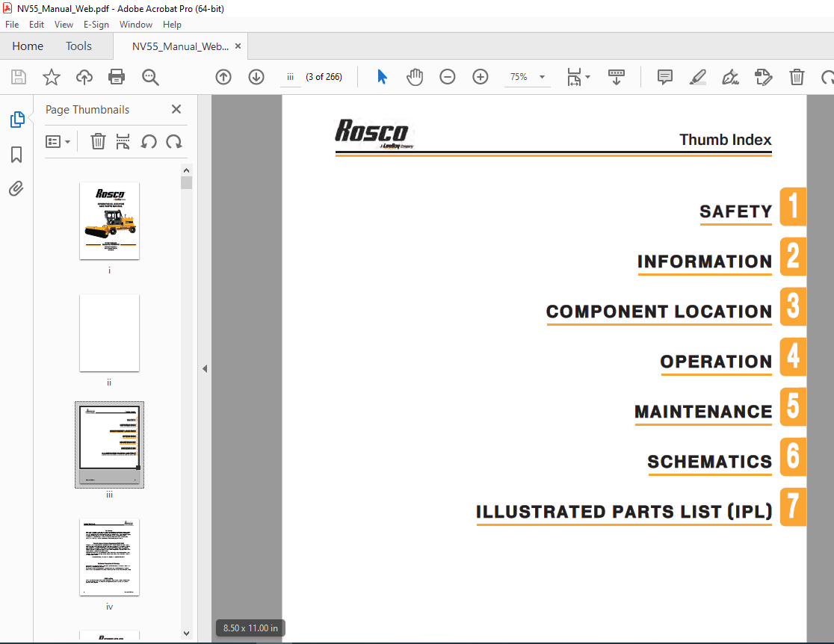
Task: Go to next page arrow icon
Action: (256, 77)
